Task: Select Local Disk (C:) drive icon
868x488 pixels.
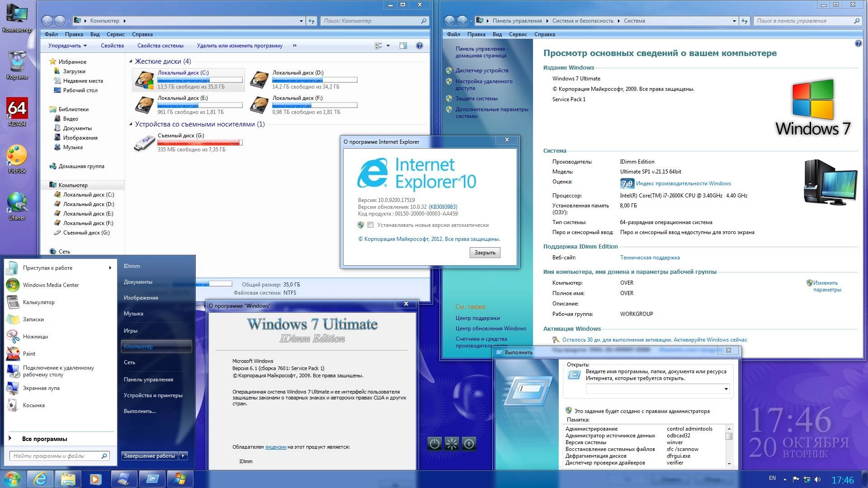Action: 144,80
